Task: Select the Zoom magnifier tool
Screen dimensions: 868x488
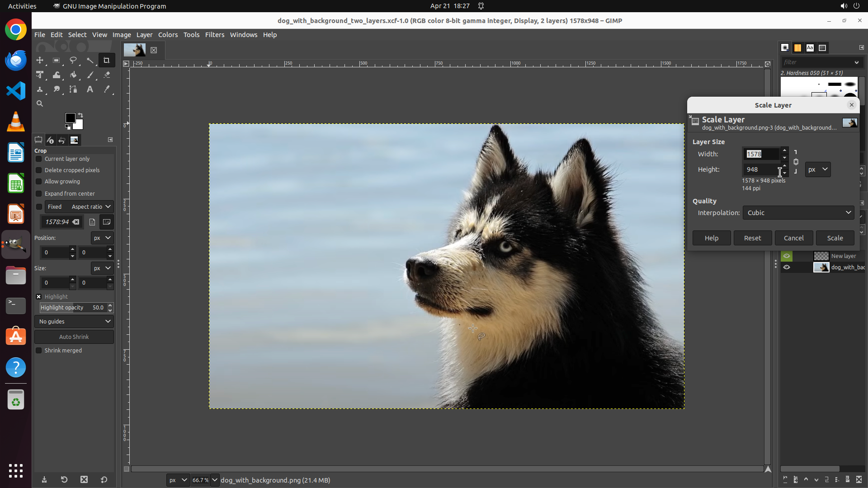Action: click(x=40, y=103)
